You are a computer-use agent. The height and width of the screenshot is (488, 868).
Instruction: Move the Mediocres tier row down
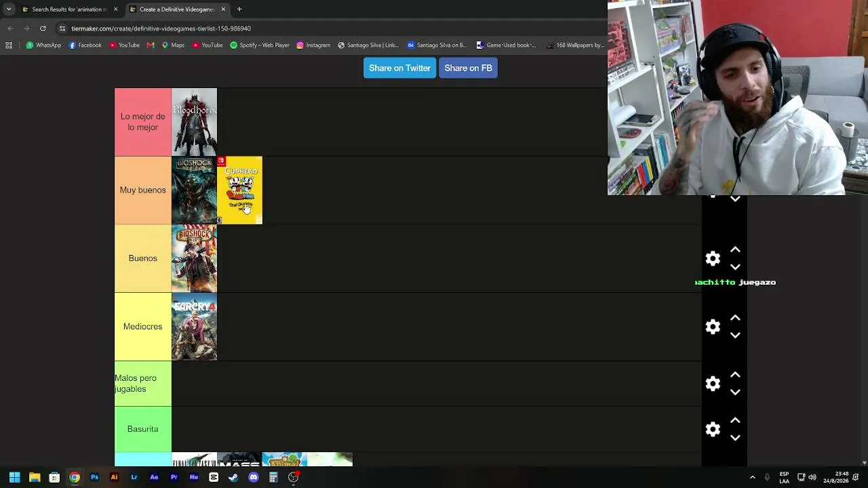[x=735, y=335]
